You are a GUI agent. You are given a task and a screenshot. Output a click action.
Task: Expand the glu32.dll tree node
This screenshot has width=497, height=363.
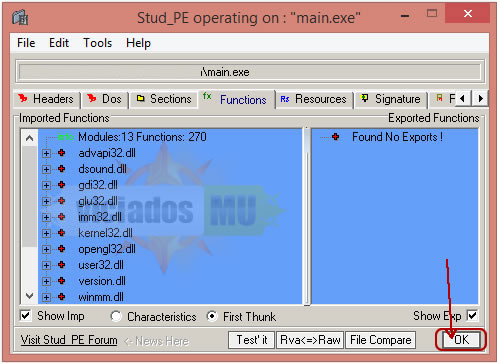click(x=46, y=201)
